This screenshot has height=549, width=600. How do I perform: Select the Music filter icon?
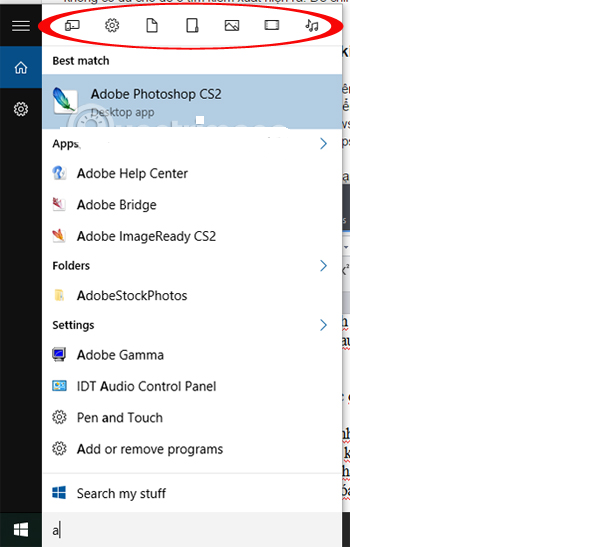point(311,26)
